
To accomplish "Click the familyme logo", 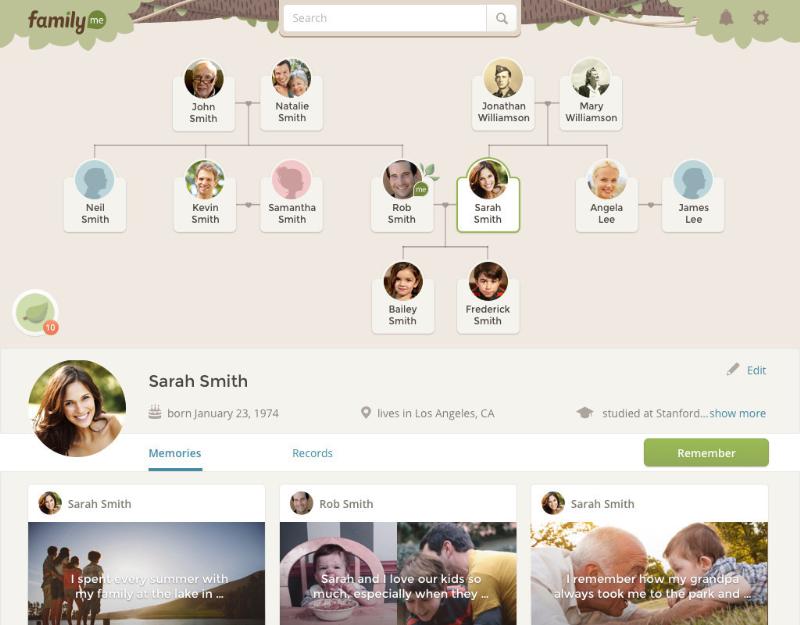I will (66, 21).
